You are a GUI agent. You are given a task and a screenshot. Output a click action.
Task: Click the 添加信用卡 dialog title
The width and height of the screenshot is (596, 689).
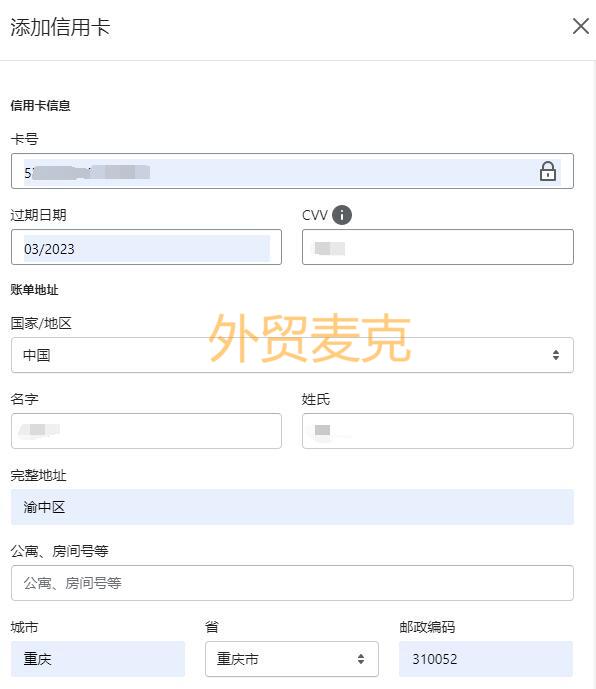coord(60,27)
